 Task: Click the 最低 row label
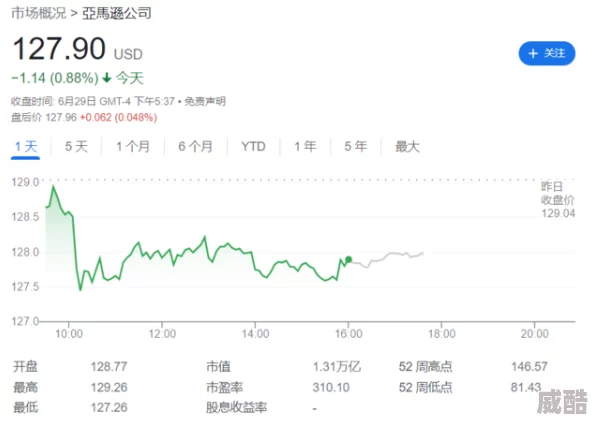[25, 408]
